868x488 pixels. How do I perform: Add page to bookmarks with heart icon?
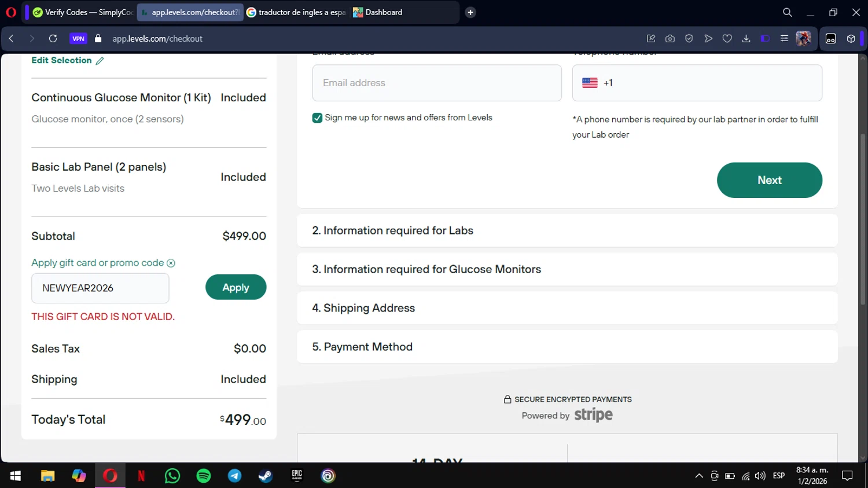coord(727,39)
